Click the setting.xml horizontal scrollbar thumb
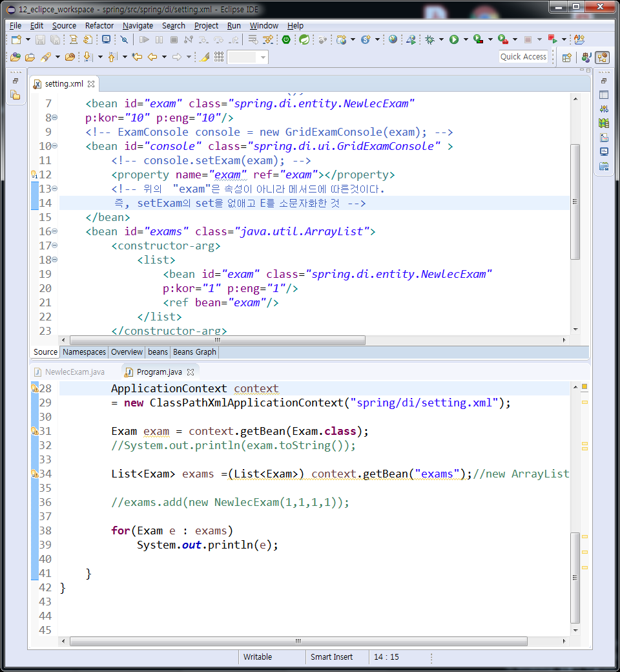This screenshot has width=620, height=672. coord(218,341)
